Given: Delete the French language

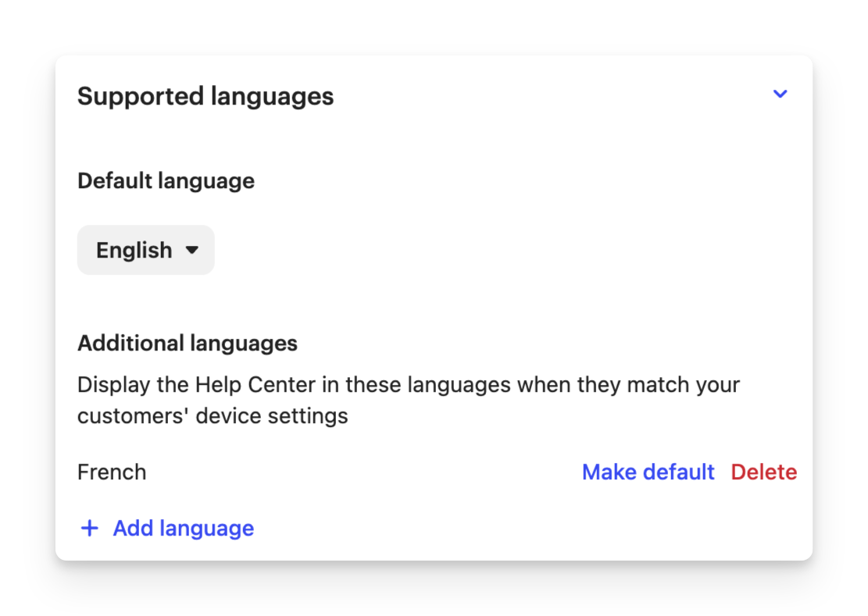Looking at the screenshot, I should coord(763,472).
